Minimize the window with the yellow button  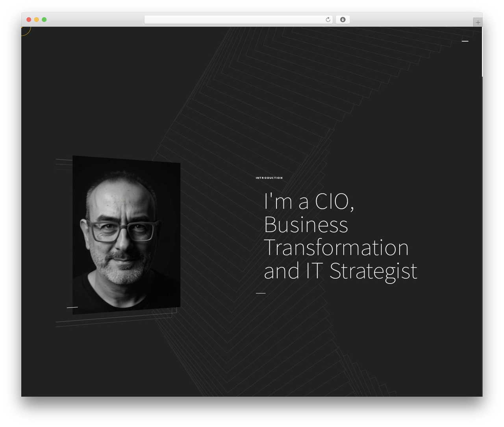[37, 20]
